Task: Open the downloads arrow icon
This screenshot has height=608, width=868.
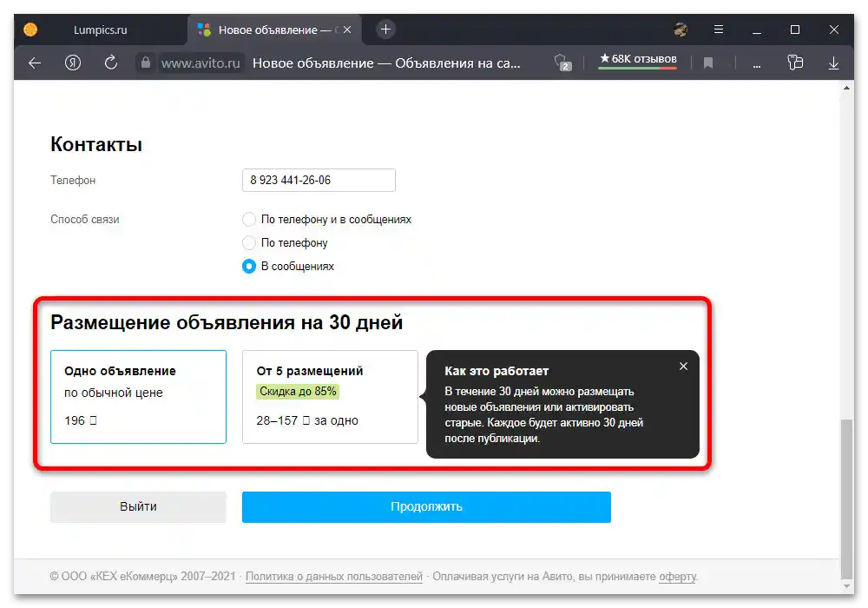Action: [833, 63]
